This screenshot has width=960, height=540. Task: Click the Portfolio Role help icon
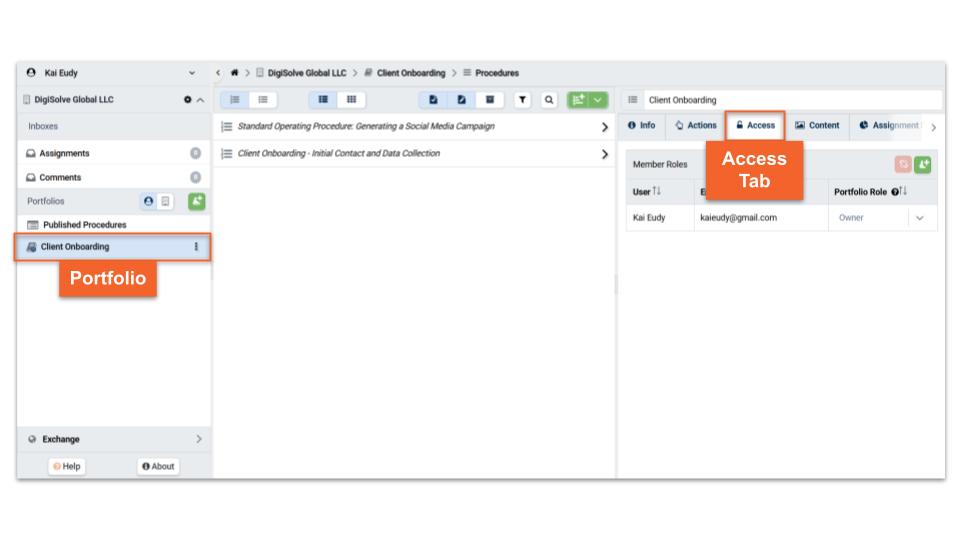coord(894,192)
